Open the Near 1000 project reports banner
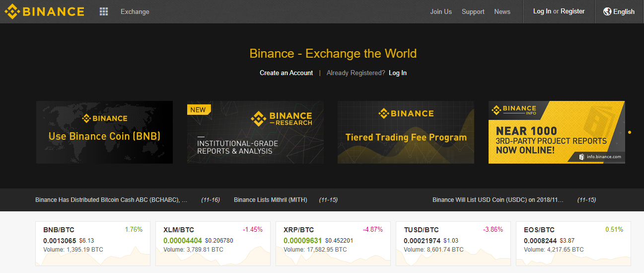644x273 pixels. click(557, 132)
